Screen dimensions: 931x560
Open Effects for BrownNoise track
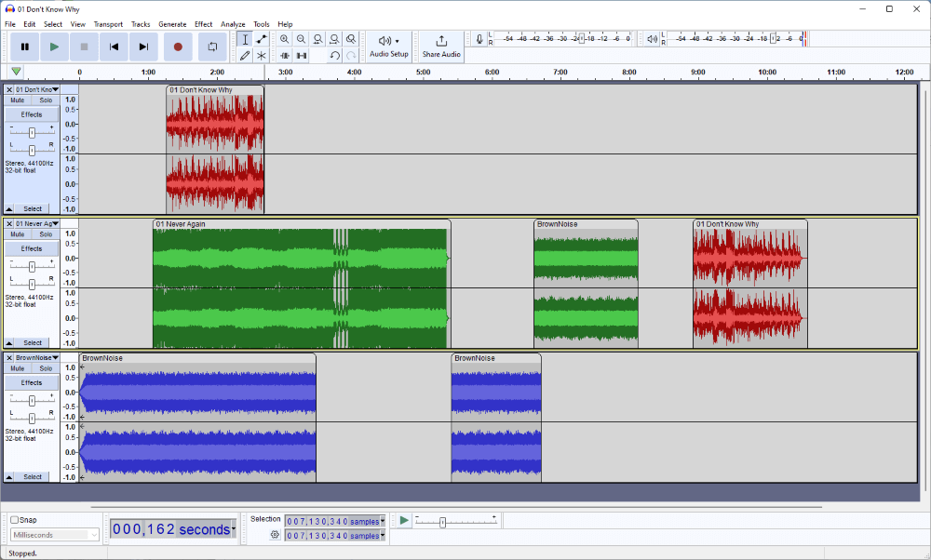(x=32, y=382)
